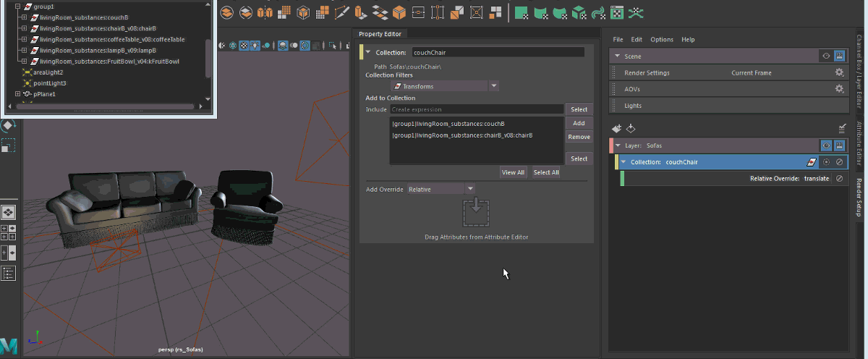868x359 pixels.
Task: Open Render Settings gear options
Action: point(839,73)
